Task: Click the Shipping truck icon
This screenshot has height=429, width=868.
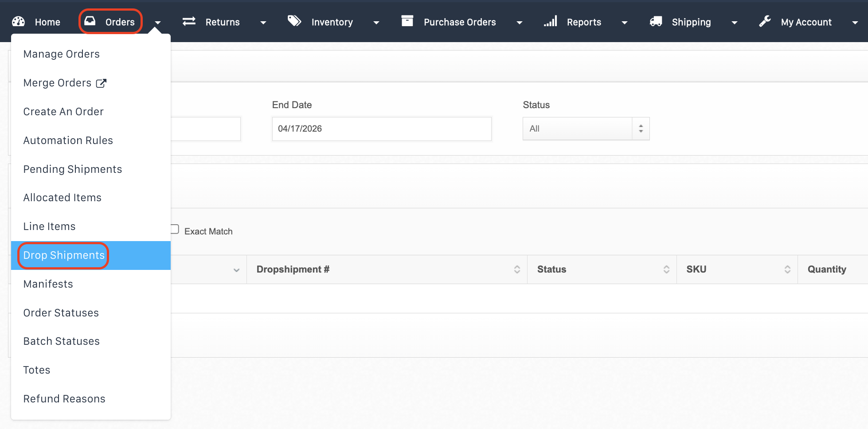Action: click(656, 21)
